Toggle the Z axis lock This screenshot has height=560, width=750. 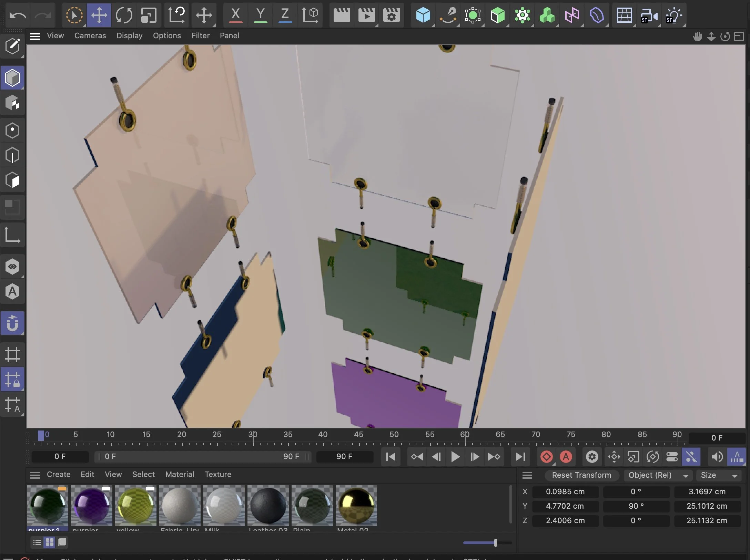(x=285, y=15)
